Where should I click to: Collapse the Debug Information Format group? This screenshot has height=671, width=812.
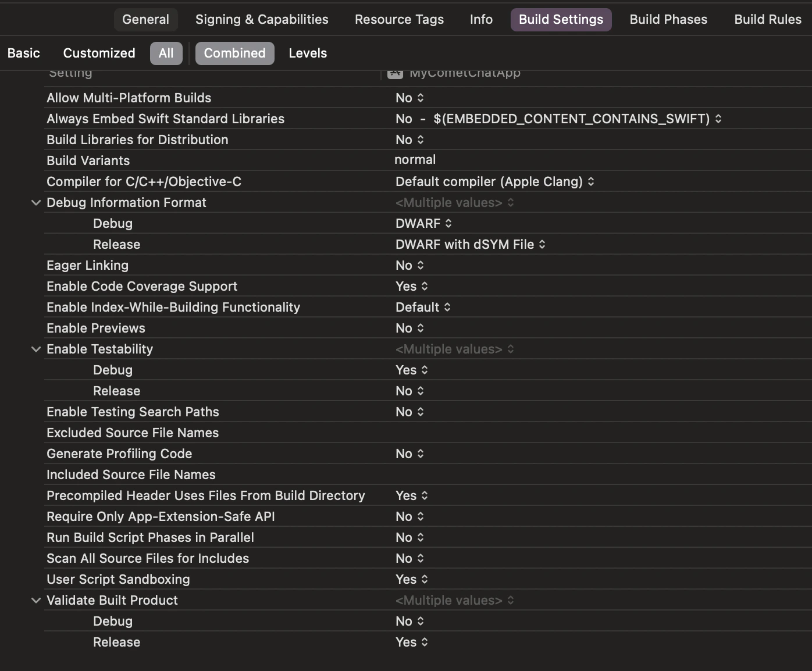[36, 202]
